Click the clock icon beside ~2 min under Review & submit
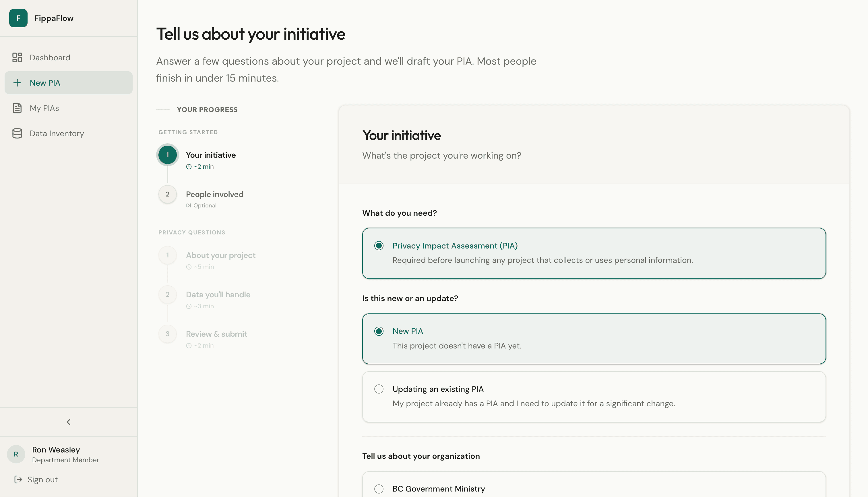Screen dimensions: 868x497 coord(189,345)
